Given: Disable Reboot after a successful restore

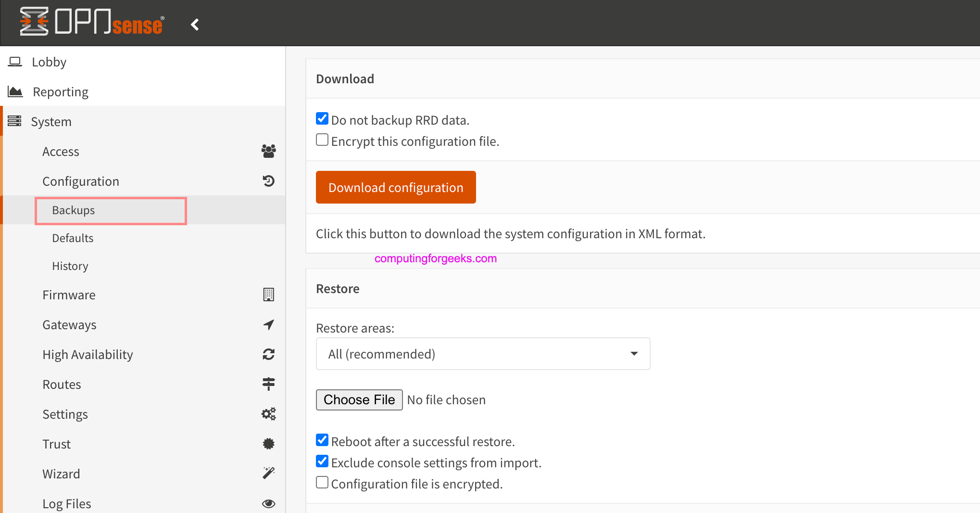Looking at the screenshot, I should pyautogui.click(x=322, y=439).
